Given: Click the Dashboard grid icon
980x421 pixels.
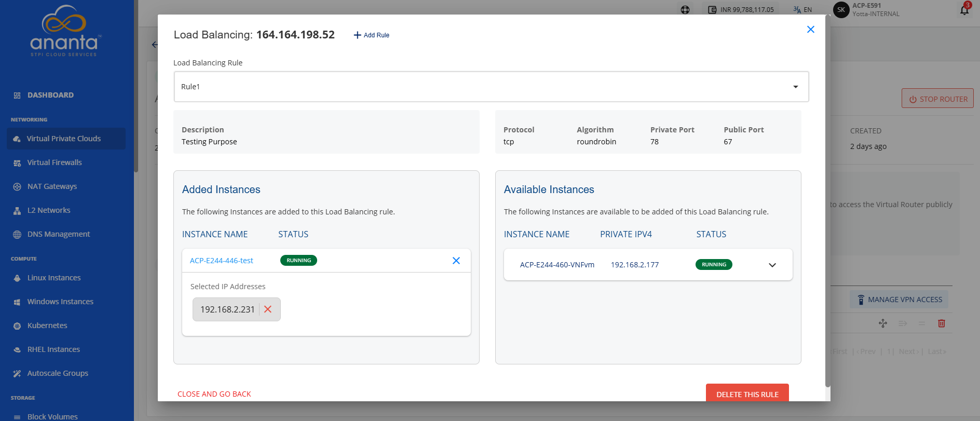Looking at the screenshot, I should pyautogui.click(x=17, y=96).
